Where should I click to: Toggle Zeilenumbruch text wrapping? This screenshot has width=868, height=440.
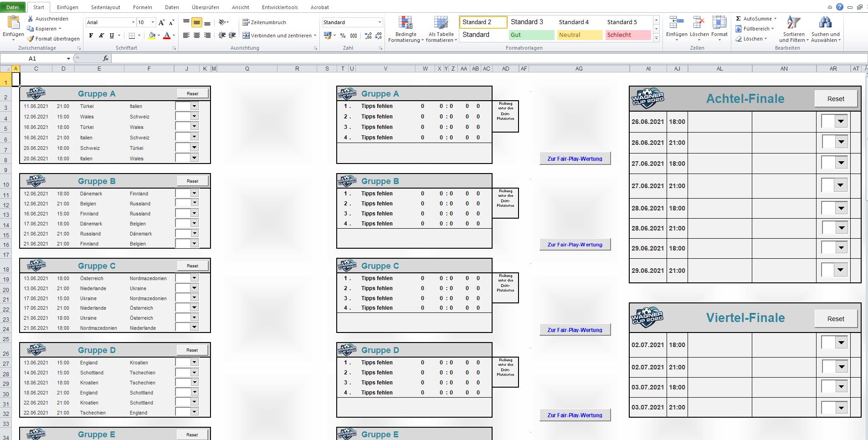coord(264,22)
